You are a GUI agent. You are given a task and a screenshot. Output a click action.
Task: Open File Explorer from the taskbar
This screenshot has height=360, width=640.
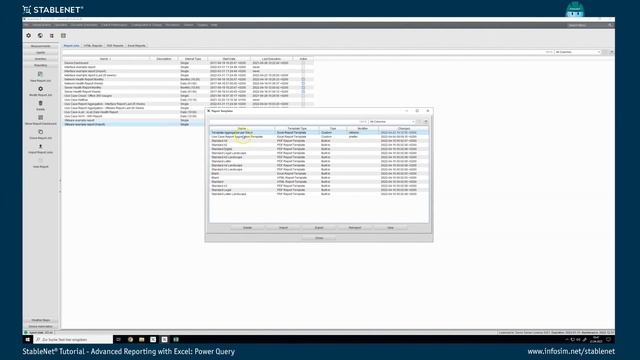[x=142, y=339]
